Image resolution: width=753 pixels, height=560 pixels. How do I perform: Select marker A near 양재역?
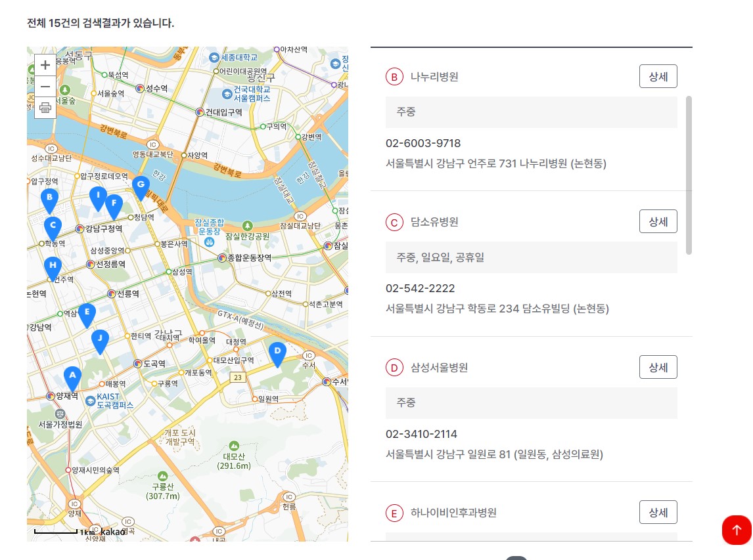pos(72,375)
